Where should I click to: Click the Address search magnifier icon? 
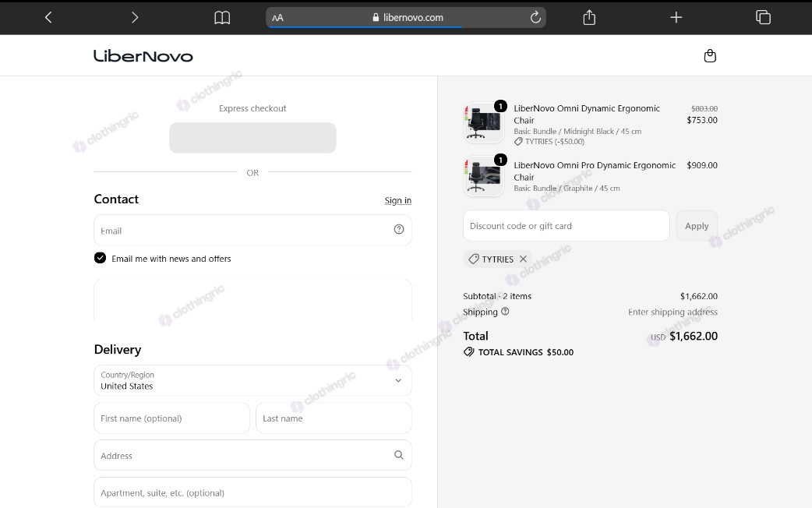coord(399,455)
